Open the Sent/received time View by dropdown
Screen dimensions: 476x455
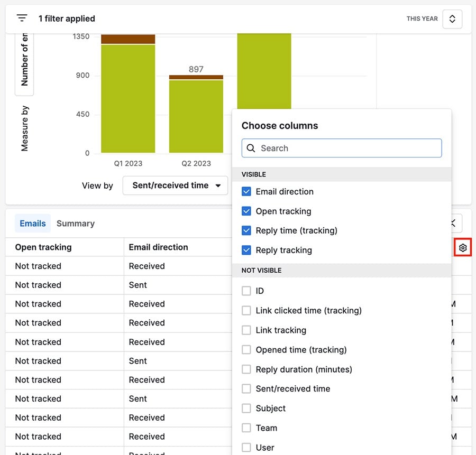coord(175,185)
